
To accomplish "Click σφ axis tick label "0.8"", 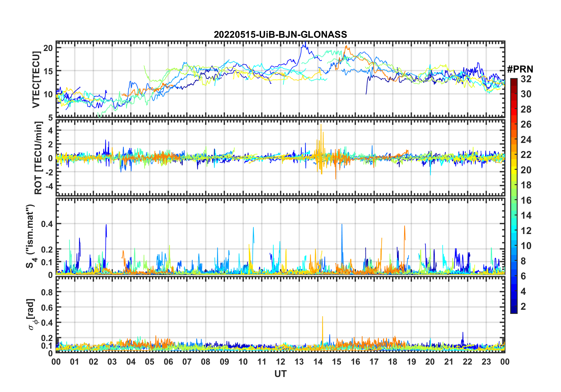I will pos(47,292).
